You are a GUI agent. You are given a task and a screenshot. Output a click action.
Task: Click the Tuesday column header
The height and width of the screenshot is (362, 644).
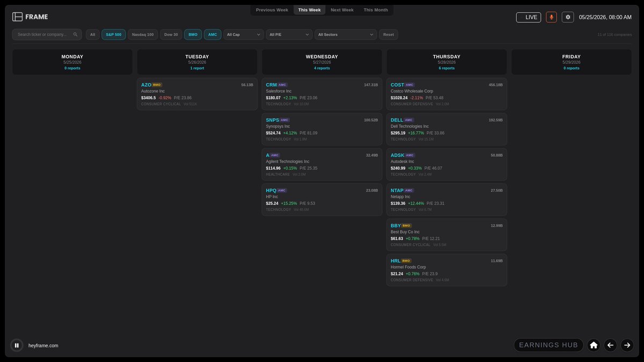(x=197, y=62)
